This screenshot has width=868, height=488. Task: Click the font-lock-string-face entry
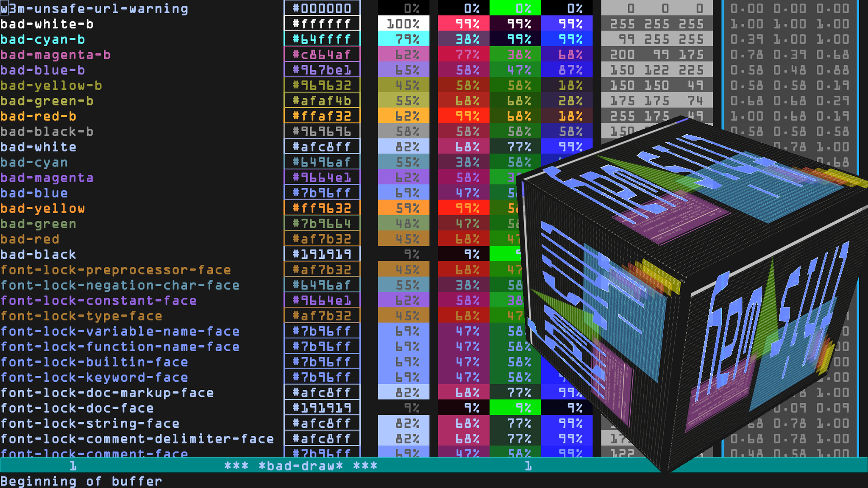90,424
